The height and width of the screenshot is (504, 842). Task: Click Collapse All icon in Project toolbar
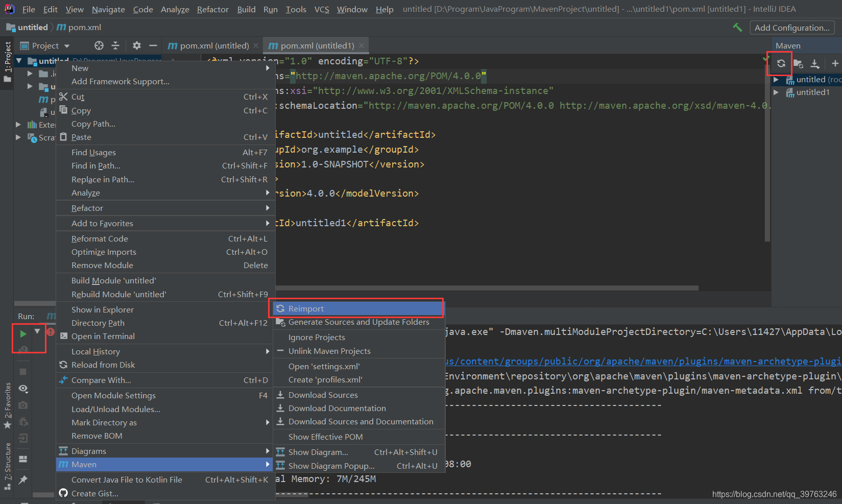[115, 45]
